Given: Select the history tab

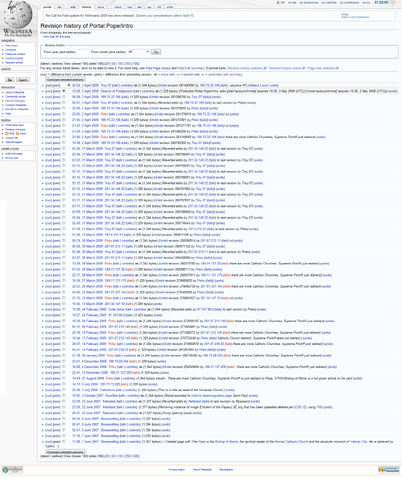Looking at the screenshot, I should (86, 7).
